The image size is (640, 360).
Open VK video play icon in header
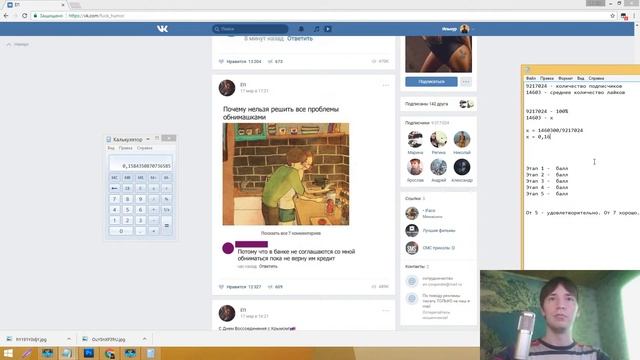(328, 29)
